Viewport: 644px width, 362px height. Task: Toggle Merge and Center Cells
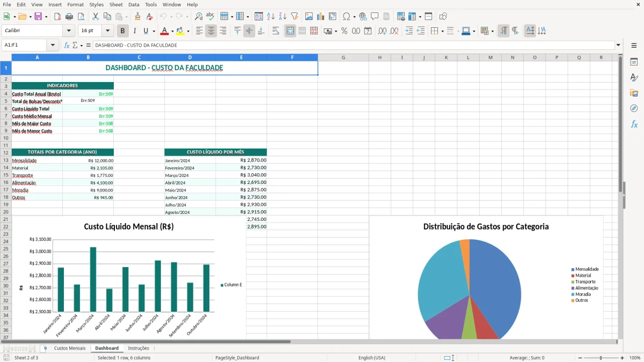point(290,31)
